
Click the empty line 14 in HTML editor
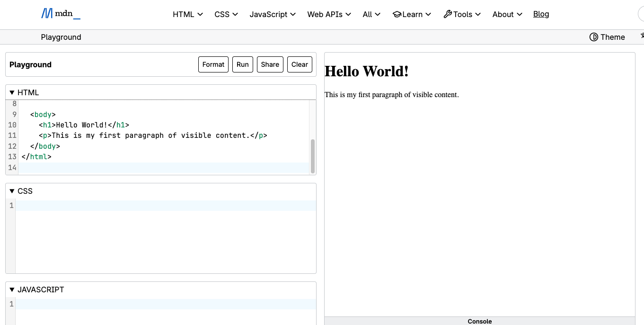click(x=165, y=167)
